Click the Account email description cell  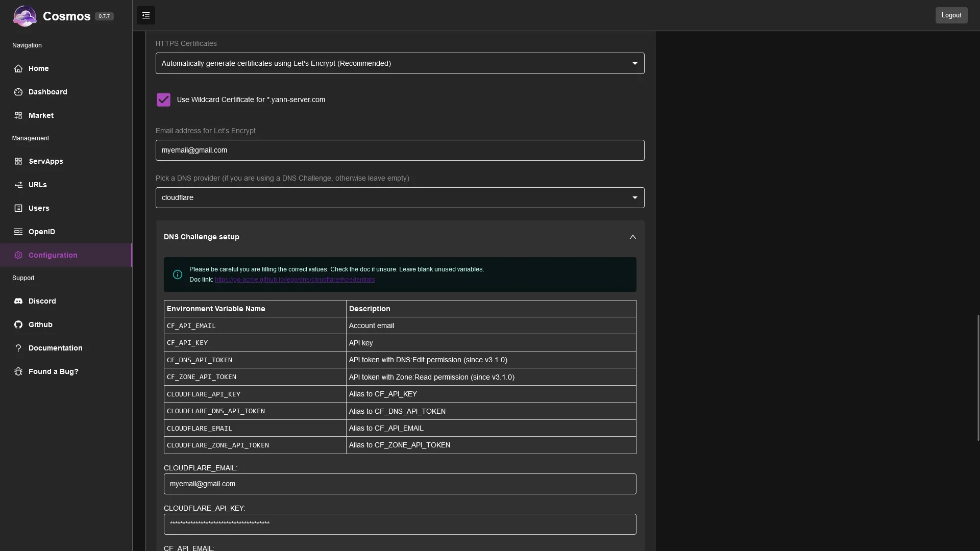point(491,325)
